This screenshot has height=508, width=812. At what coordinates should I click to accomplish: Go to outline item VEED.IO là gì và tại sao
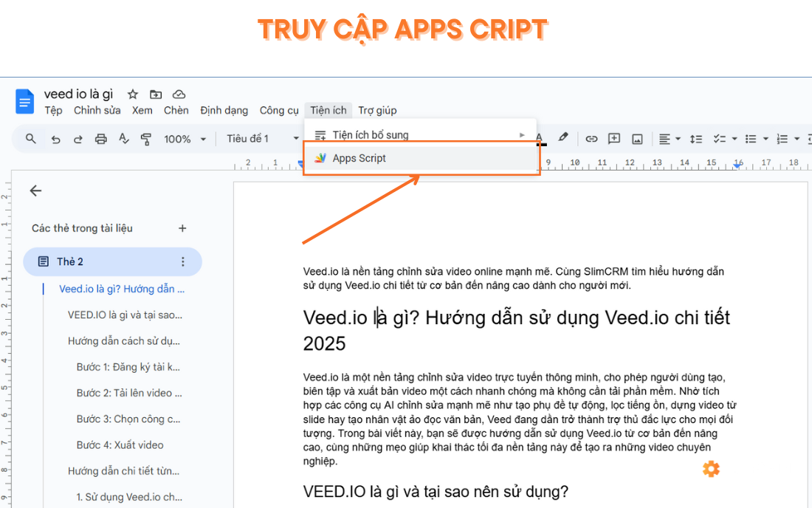[x=125, y=315]
